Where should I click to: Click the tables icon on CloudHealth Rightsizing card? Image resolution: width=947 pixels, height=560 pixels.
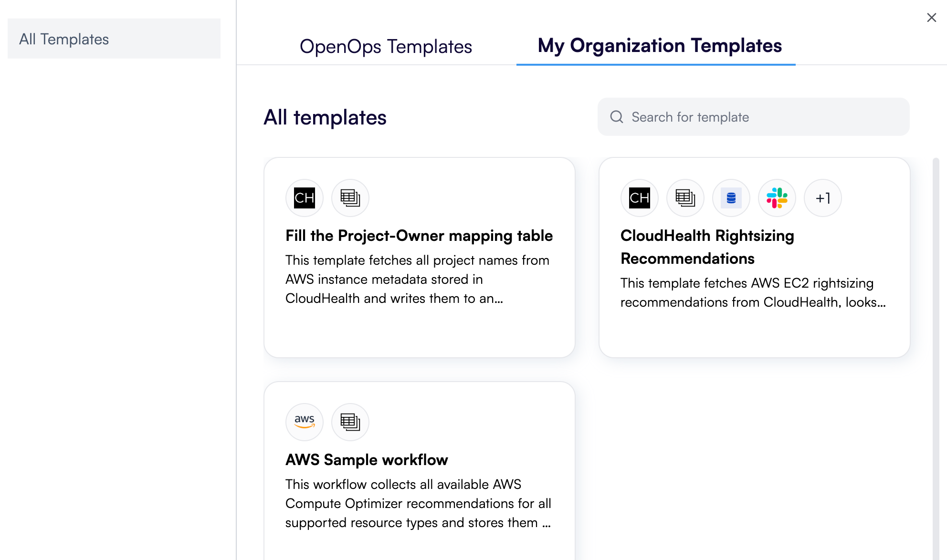coord(685,198)
